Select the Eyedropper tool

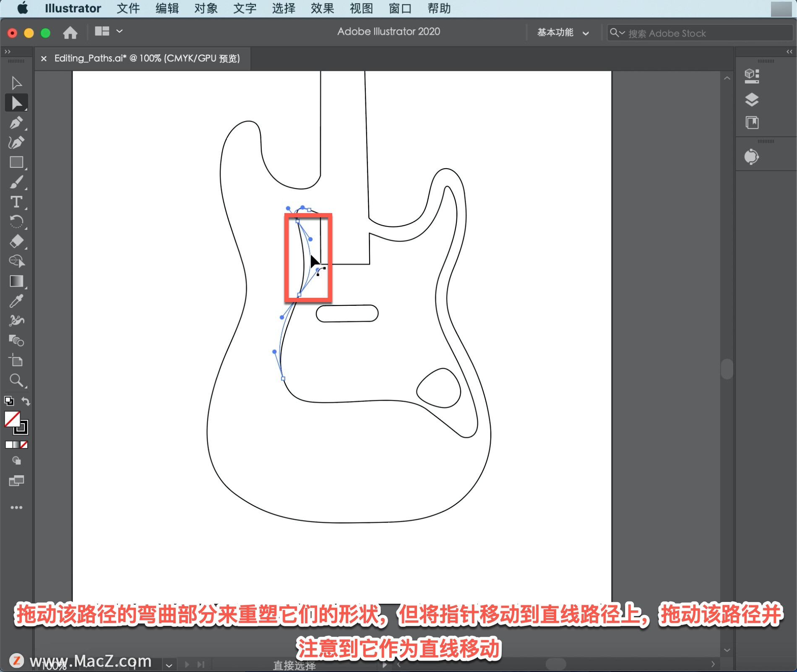click(16, 301)
